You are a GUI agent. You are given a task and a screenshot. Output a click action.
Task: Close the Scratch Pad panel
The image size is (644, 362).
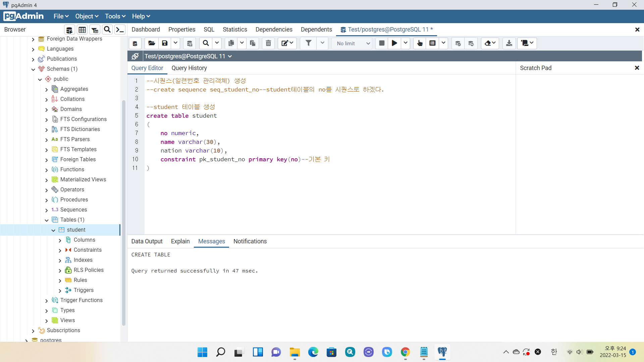[637, 68]
